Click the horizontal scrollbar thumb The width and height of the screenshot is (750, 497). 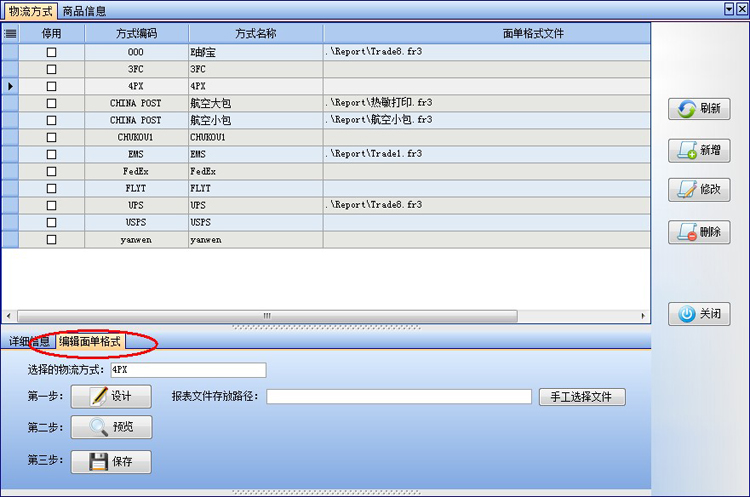tap(267, 316)
